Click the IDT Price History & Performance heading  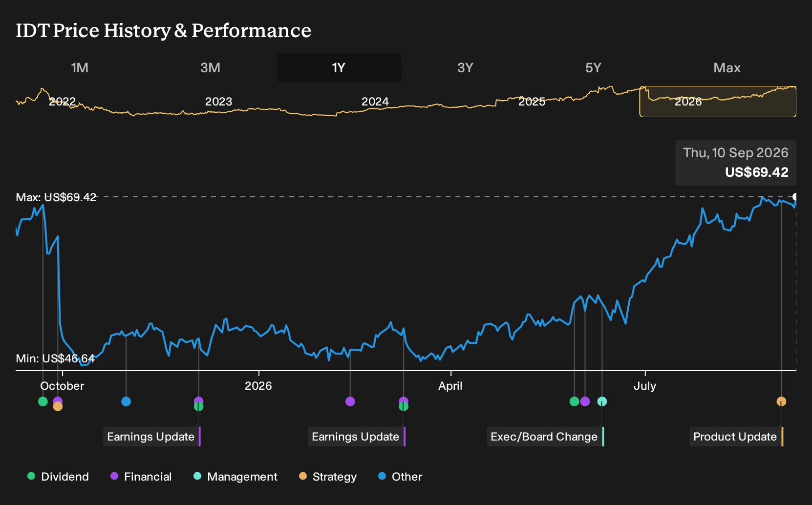coord(164,30)
